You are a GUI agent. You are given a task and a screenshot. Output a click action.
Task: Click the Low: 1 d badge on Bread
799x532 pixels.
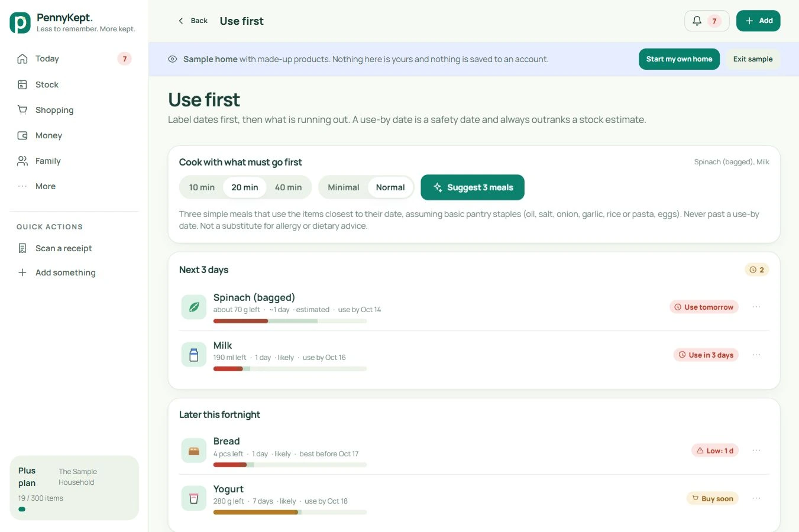(715, 450)
